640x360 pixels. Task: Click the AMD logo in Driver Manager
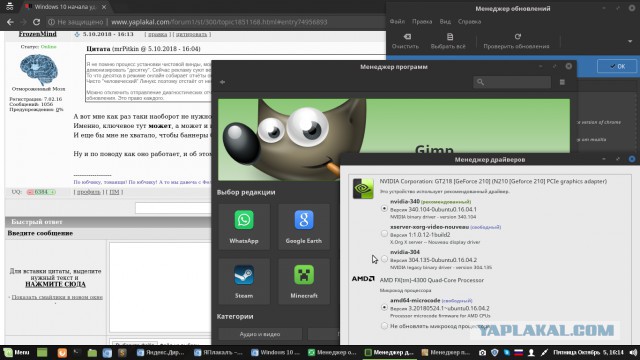363,279
